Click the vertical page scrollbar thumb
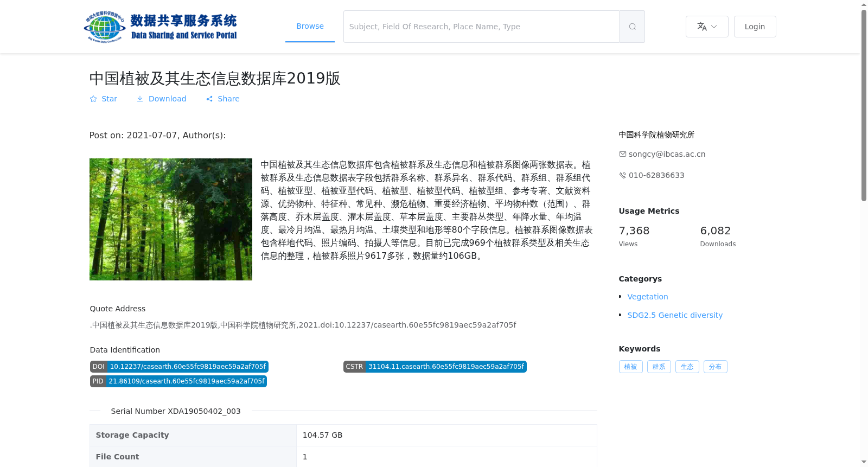This screenshot has height=467, width=868. point(864,105)
